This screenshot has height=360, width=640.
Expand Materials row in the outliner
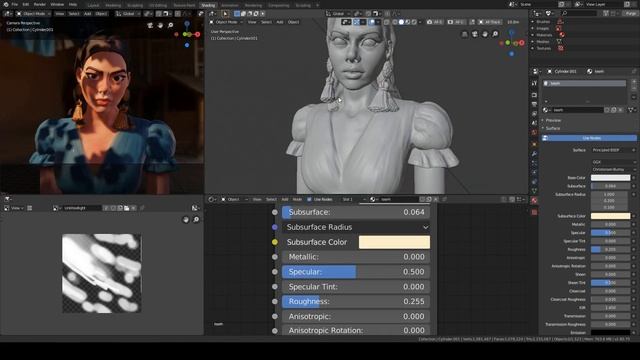tap(533, 35)
